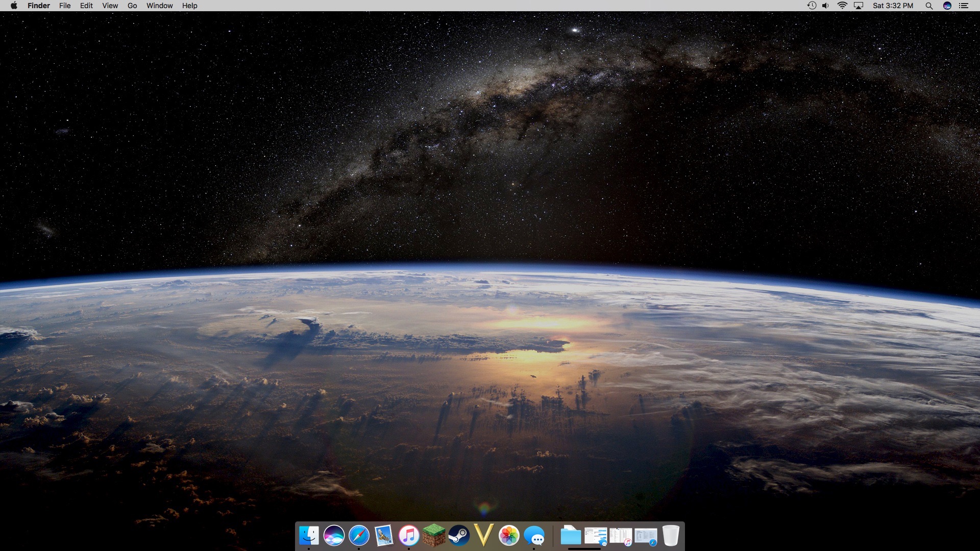Open the blue folder stack in Dock

click(571, 536)
